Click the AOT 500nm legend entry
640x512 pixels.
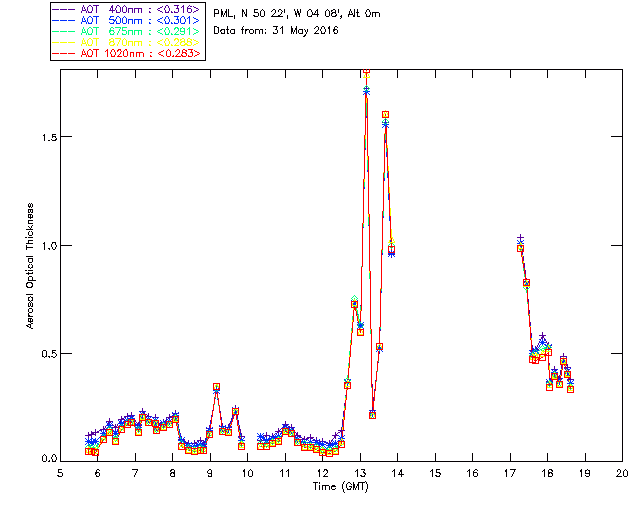(126, 20)
